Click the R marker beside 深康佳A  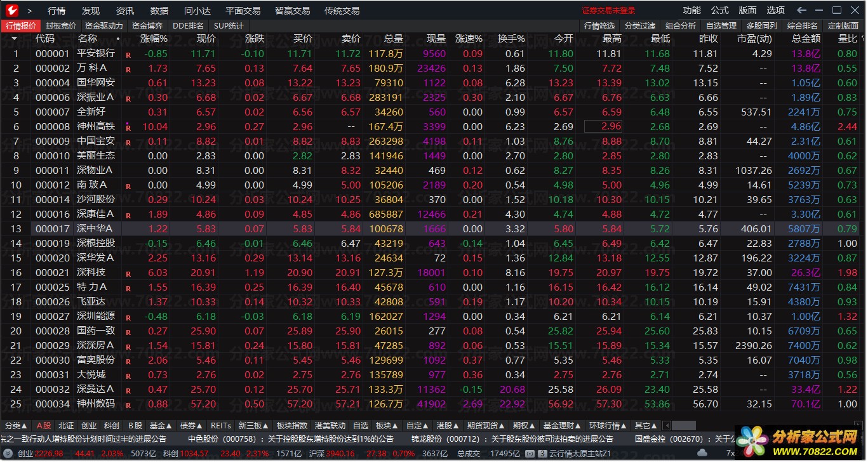point(129,215)
